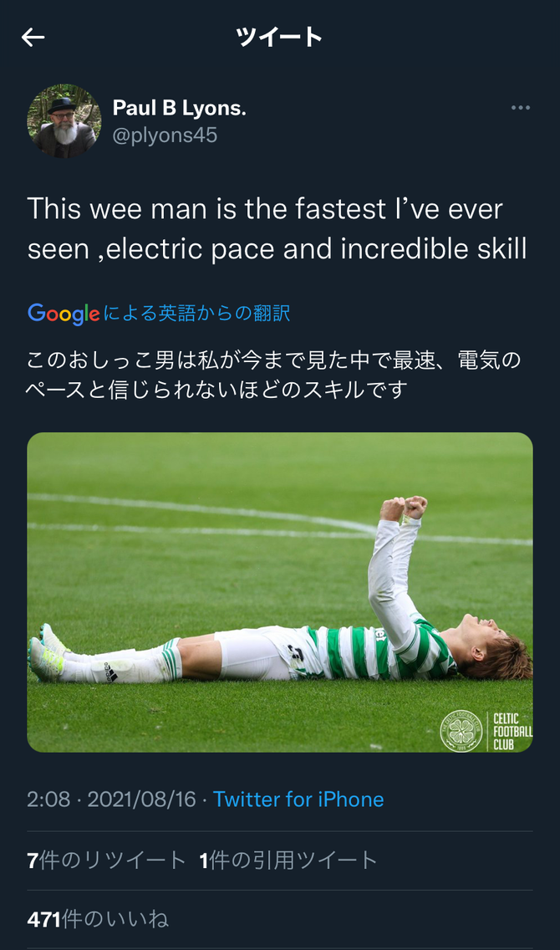Viewport: 560px width, 950px height.
Task: Select the original English tweet text
Action: pos(277,228)
